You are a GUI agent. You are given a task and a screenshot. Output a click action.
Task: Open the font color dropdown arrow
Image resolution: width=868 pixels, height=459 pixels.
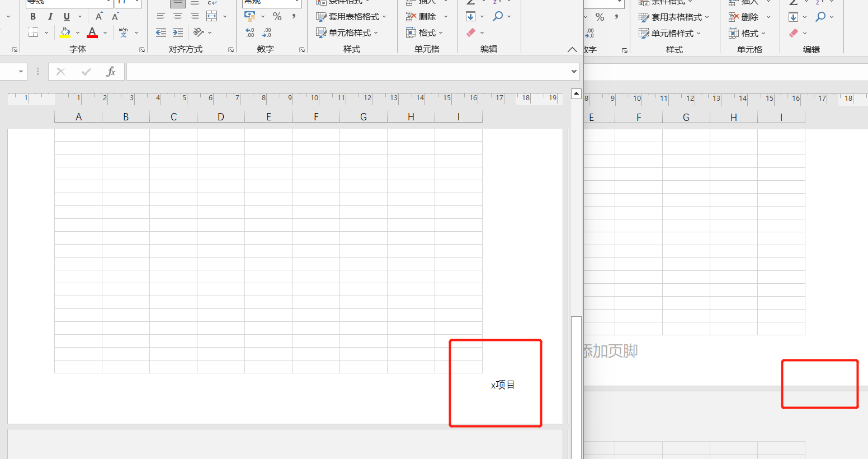104,32
